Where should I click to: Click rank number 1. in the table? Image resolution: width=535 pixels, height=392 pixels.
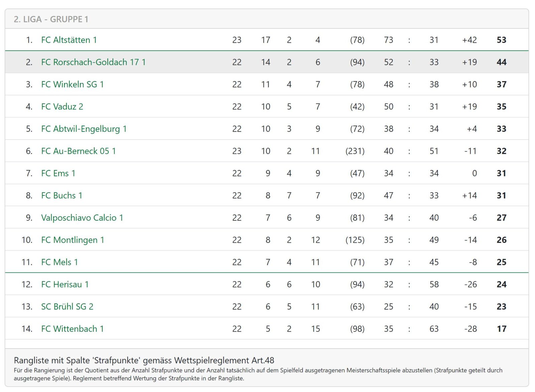29,40
